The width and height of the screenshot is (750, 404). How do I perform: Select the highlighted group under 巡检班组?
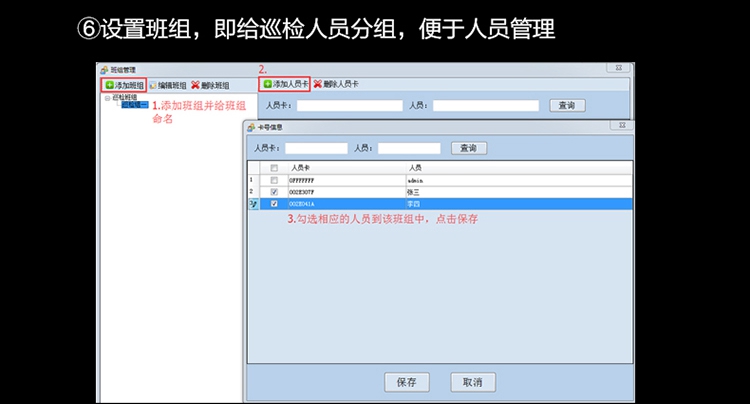click(x=135, y=105)
